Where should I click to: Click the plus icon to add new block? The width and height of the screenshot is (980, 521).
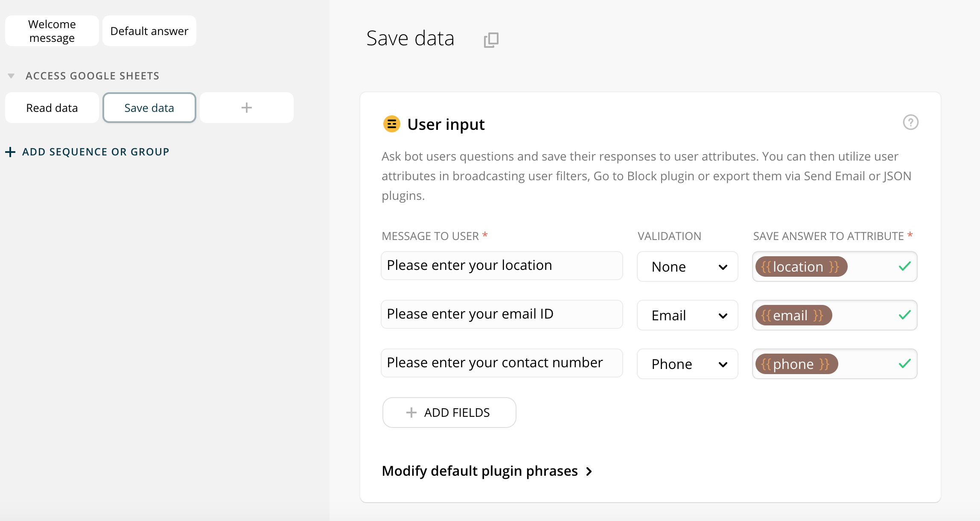[x=246, y=108]
